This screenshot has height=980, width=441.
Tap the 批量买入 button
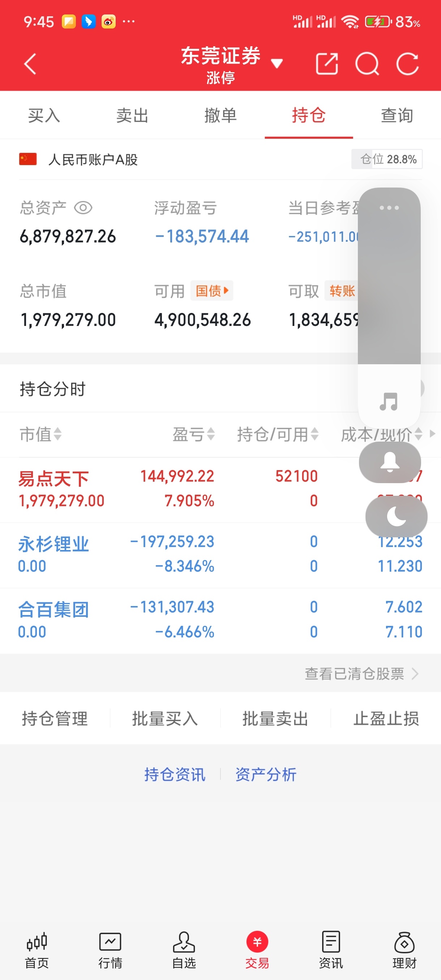pyautogui.click(x=165, y=719)
